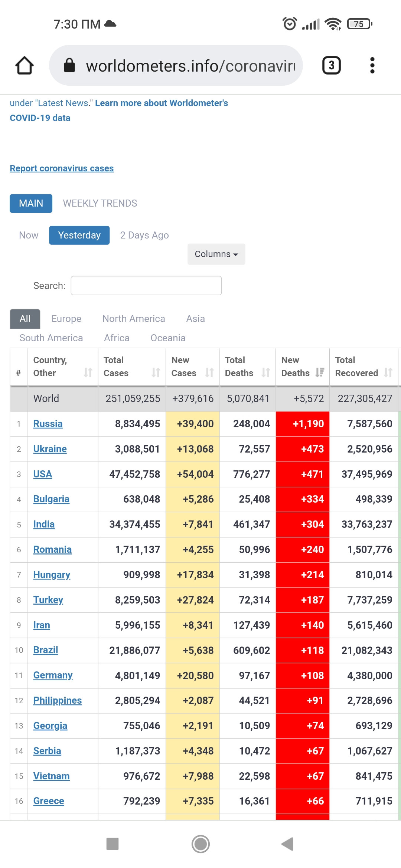
Task: Sort by Total Deaths column arrows
Action: click(266, 372)
